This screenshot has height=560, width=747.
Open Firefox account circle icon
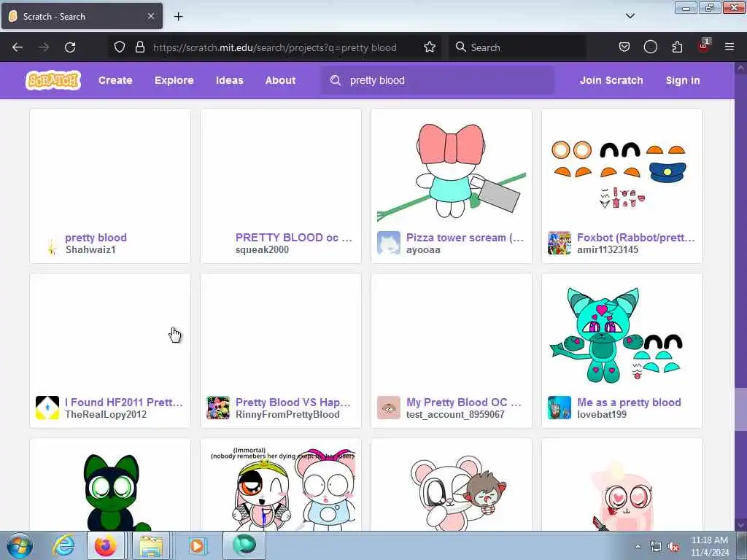(650, 47)
